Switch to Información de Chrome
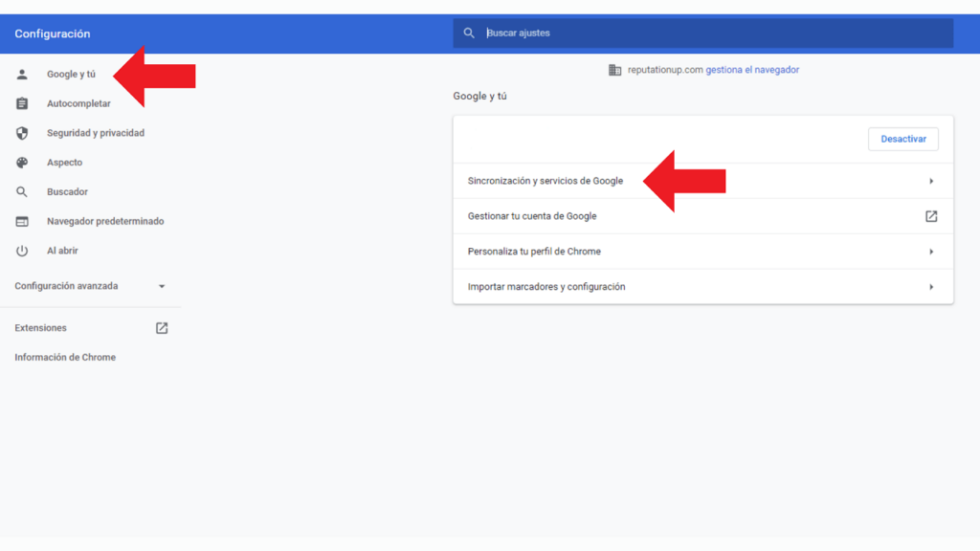The width and height of the screenshot is (980, 551). pos(64,357)
